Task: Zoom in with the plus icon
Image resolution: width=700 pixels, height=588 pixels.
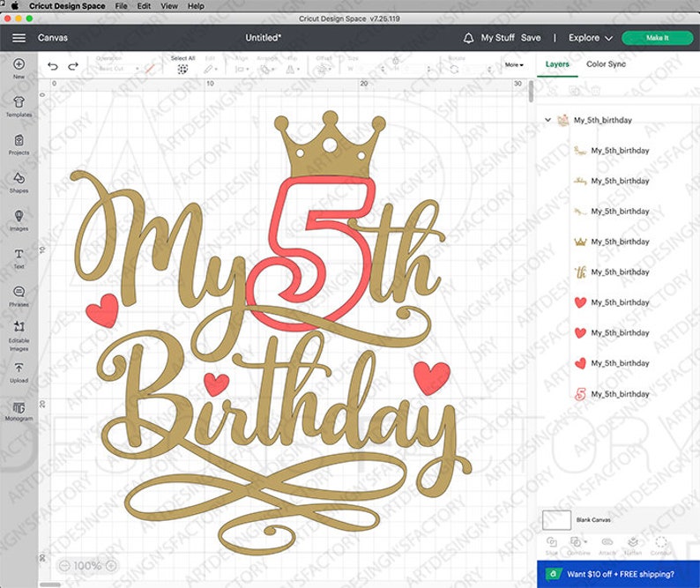Action: [x=111, y=566]
